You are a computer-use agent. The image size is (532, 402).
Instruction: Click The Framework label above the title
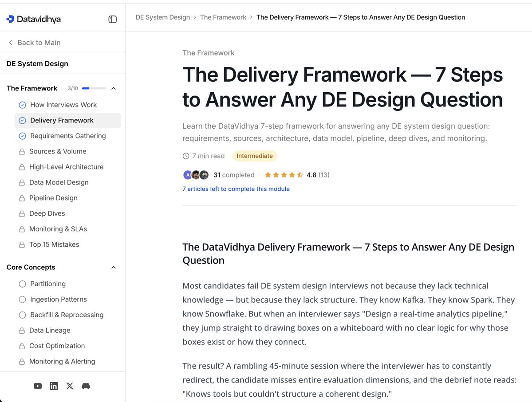pyautogui.click(x=209, y=53)
